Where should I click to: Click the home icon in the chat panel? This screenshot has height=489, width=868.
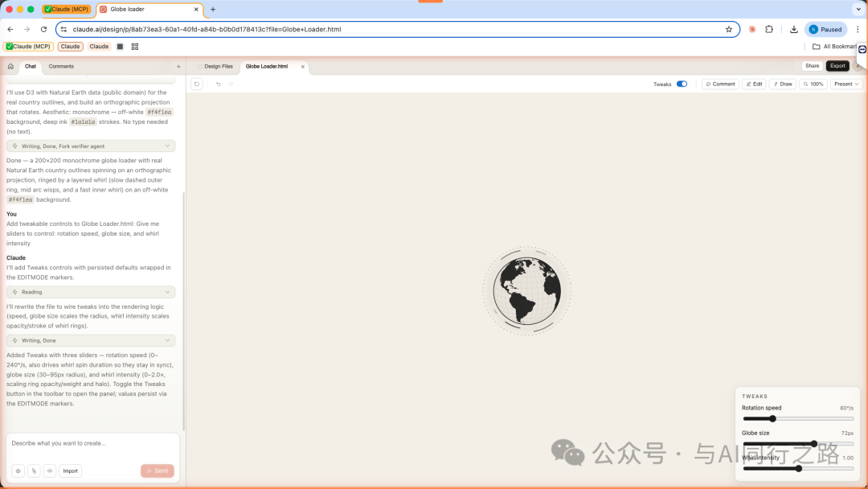(10, 66)
